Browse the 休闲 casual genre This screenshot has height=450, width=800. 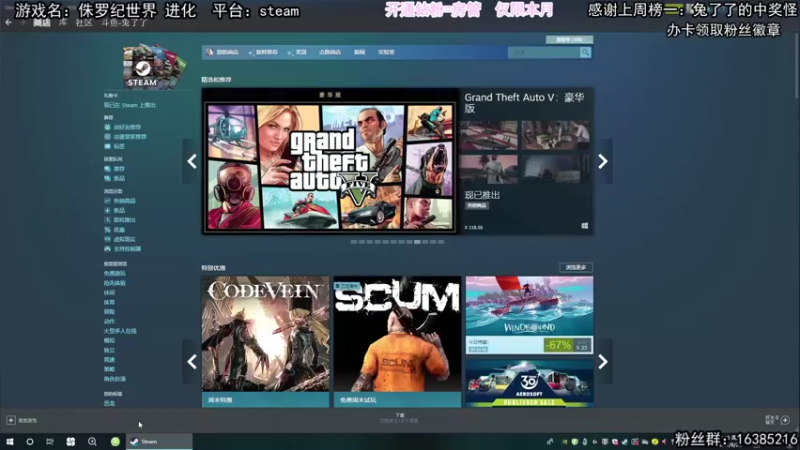point(109,293)
